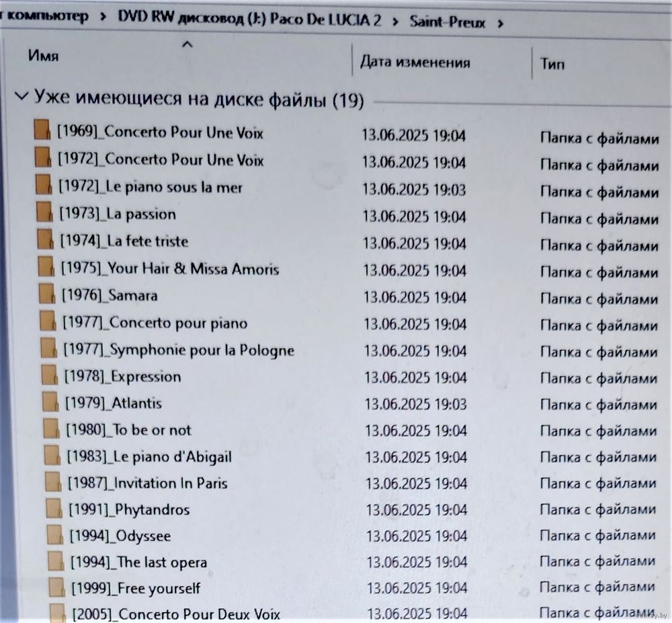Click the folder icon for [1969]_Concerto Pour Une Voix
The height and width of the screenshot is (623, 672).
point(43,130)
